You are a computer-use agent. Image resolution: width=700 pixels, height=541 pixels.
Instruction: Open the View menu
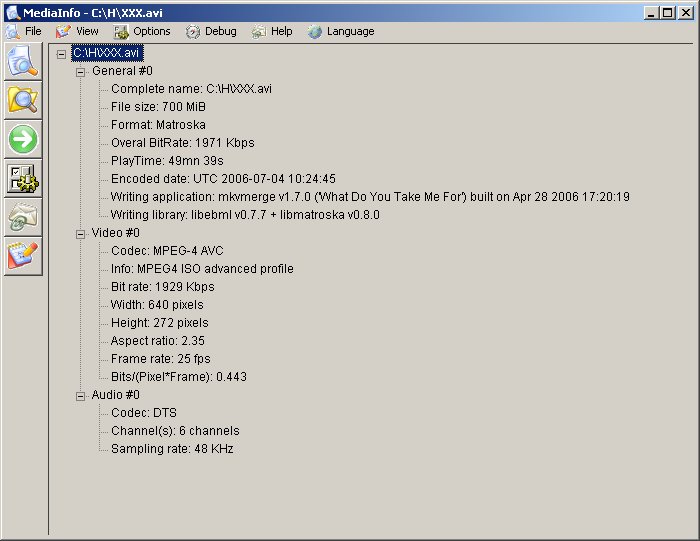[x=87, y=31]
